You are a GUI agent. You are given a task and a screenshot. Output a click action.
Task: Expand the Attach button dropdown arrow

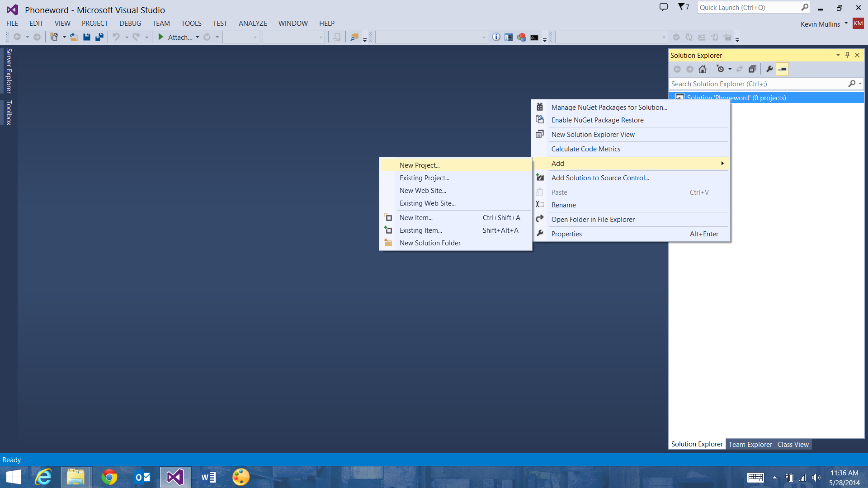point(198,37)
